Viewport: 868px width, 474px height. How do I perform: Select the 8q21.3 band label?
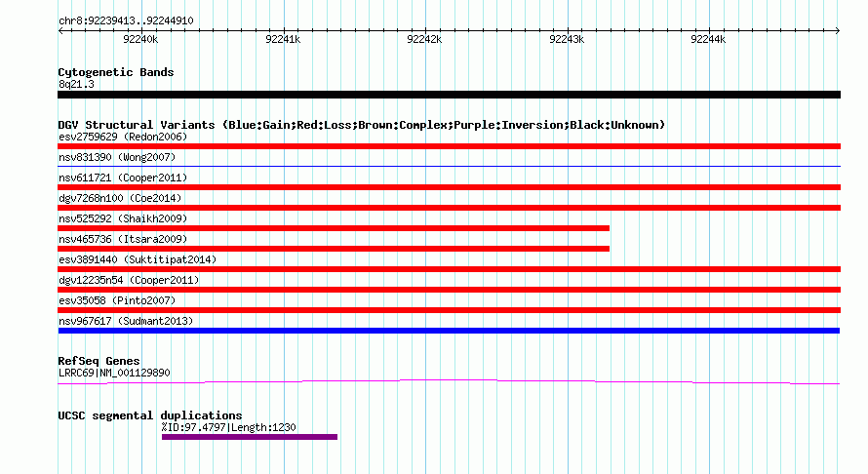[76, 84]
